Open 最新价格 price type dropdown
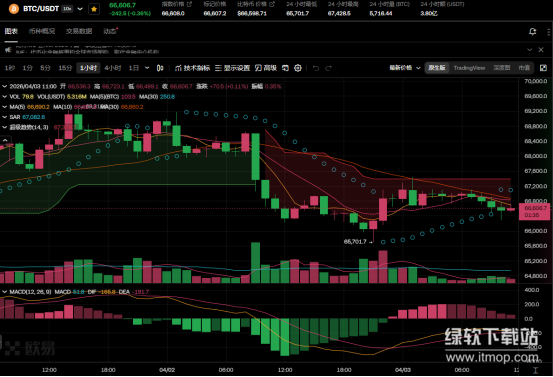Image resolution: width=553 pixels, height=377 pixels. click(x=405, y=68)
